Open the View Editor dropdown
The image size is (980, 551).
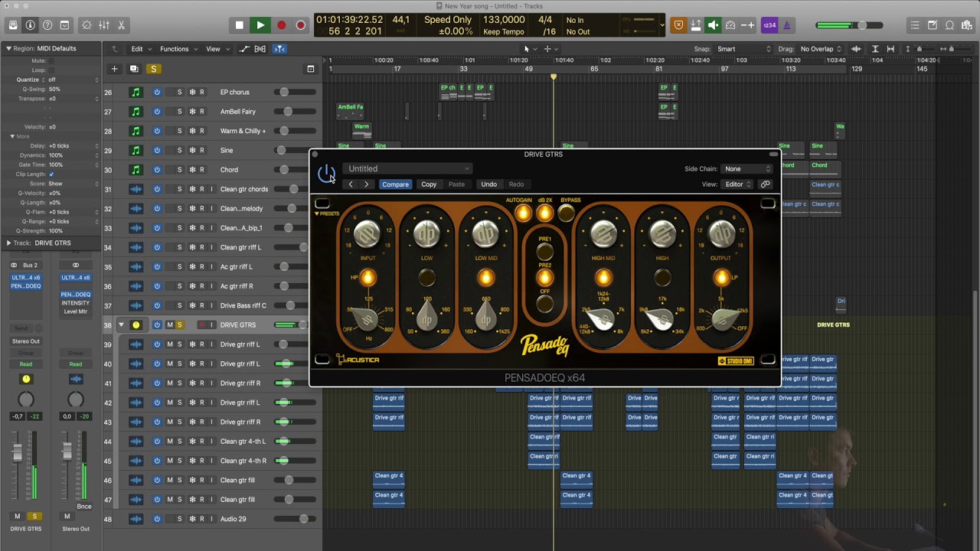click(x=738, y=184)
